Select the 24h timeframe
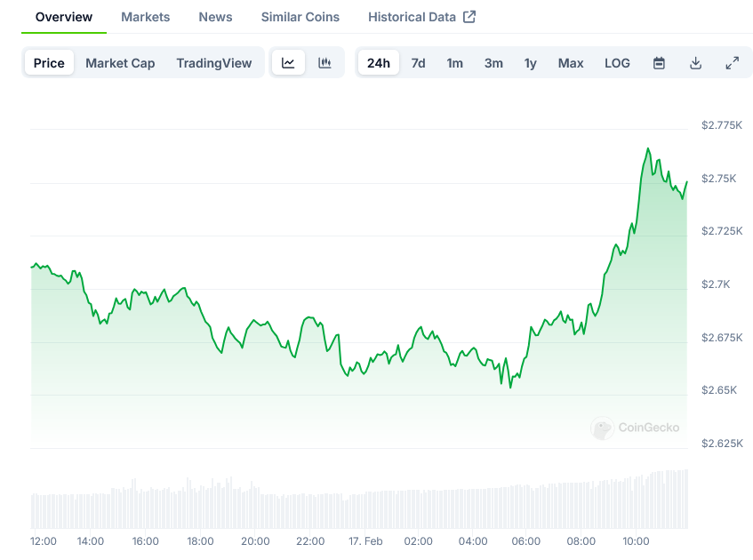Image resolution: width=753 pixels, height=560 pixels. click(x=378, y=62)
